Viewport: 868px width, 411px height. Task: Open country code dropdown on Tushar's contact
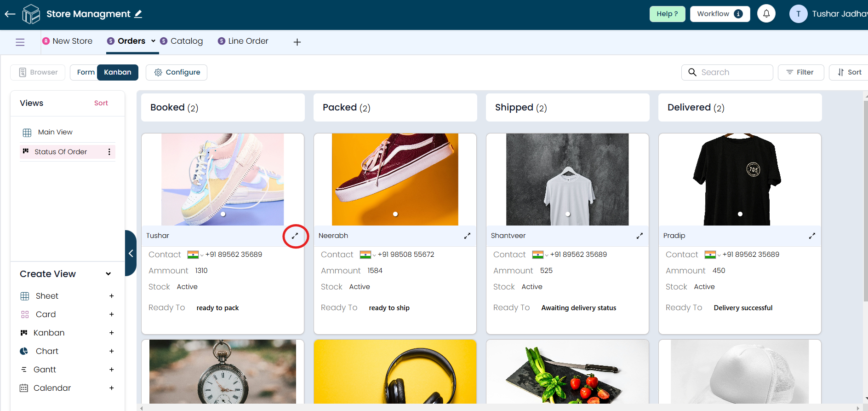pyautogui.click(x=201, y=255)
